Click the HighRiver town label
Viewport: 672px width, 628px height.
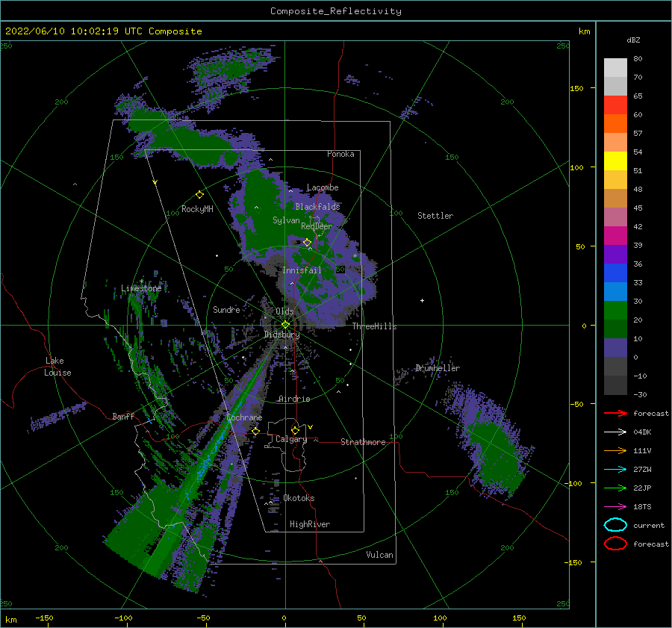(310, 524)
